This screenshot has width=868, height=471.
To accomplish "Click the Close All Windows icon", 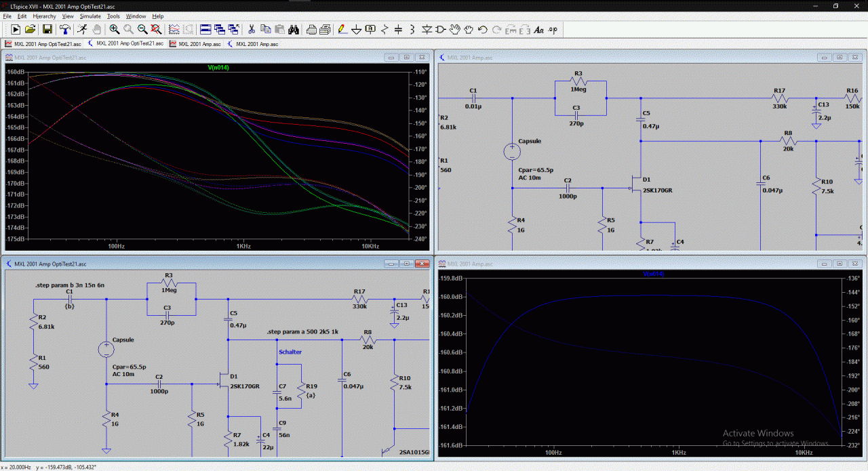I will [x=233, y=29].
